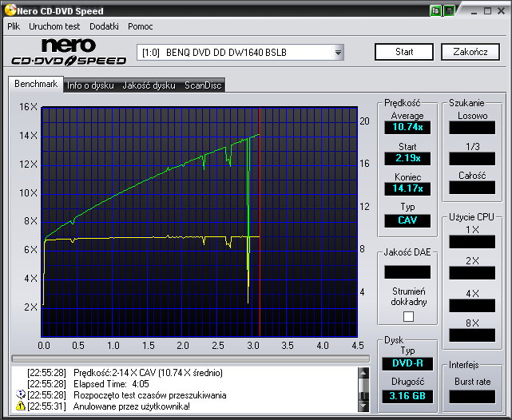Open the Pomoc menu
This screenshot has height=420, width=512.
[140, 26]
